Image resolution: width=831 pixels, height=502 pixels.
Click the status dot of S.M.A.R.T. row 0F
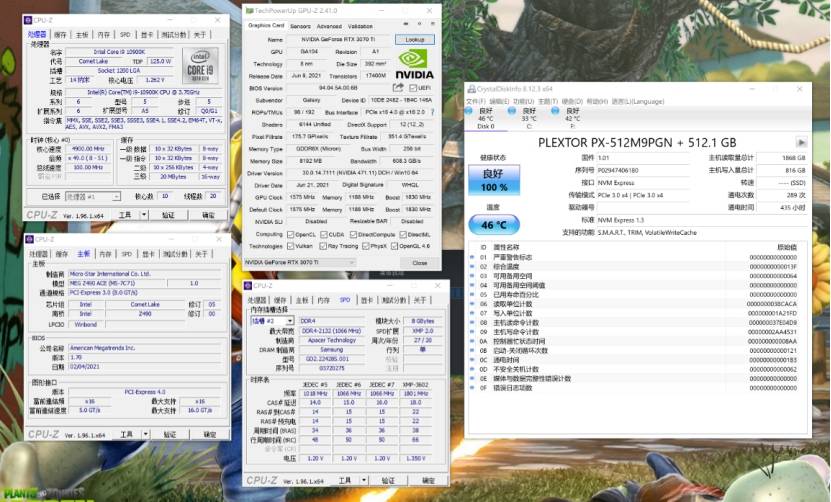coord(472,387)
